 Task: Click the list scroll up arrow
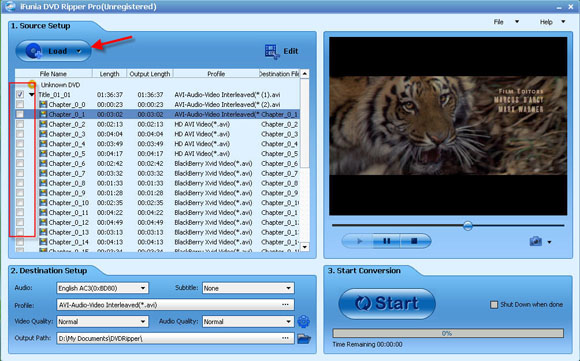(x=304, y=74)
